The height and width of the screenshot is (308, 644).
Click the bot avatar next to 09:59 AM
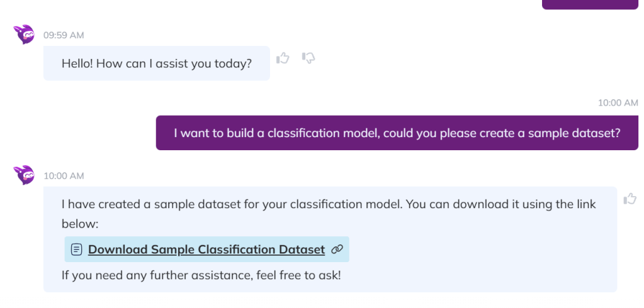25,35
